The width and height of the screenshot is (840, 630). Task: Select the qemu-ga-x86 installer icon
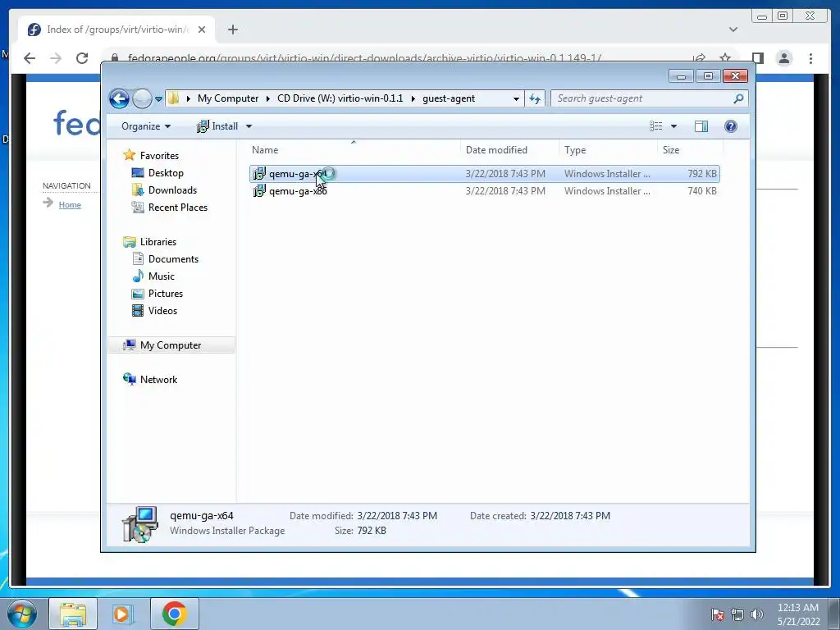pos(259,190)
